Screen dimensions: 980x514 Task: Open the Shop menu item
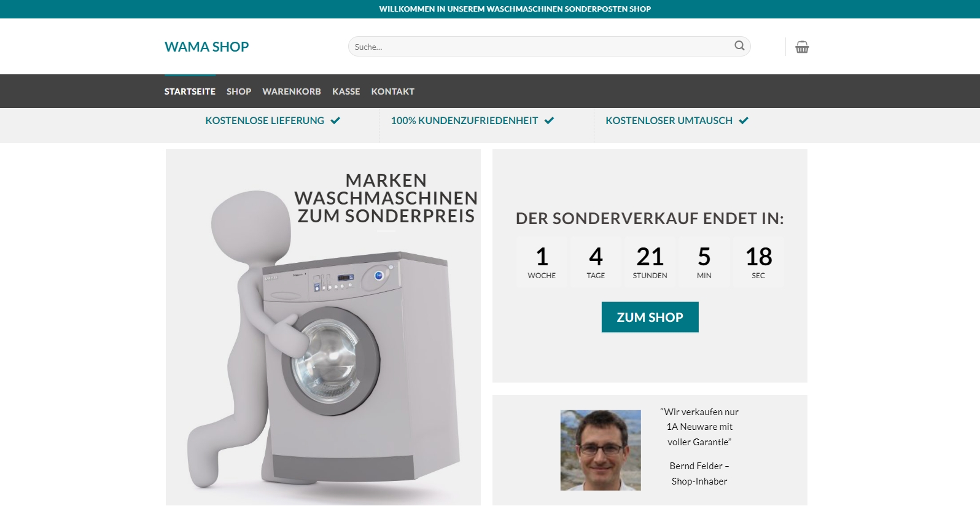(239, 92)
